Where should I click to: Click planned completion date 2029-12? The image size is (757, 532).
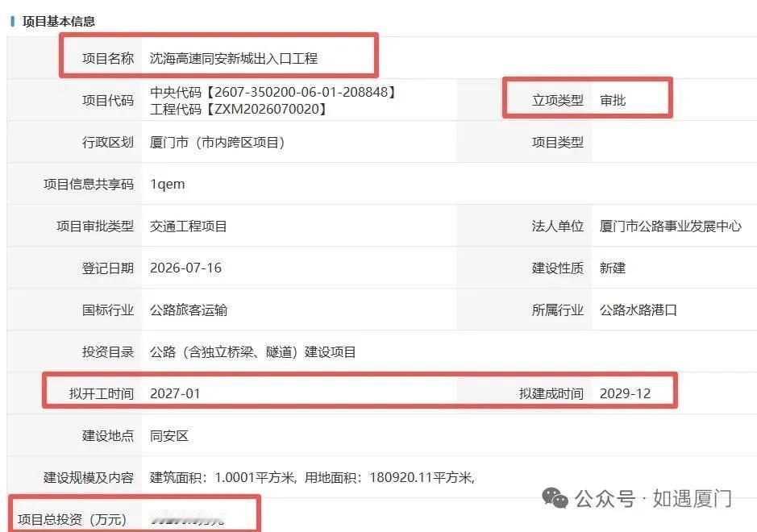point(626,394)
